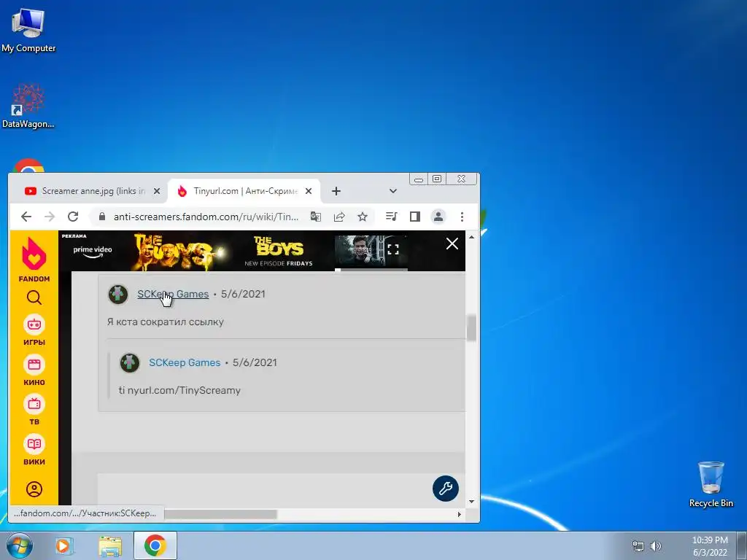Viewport: 747px width, 560px height.
Task: Click the quoted reply's SCKeep avatar
Action: point(130,363)
